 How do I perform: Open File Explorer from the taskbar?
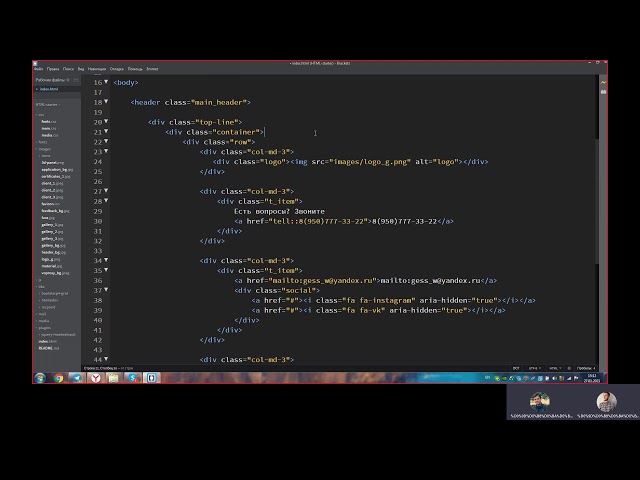point(113,378)
